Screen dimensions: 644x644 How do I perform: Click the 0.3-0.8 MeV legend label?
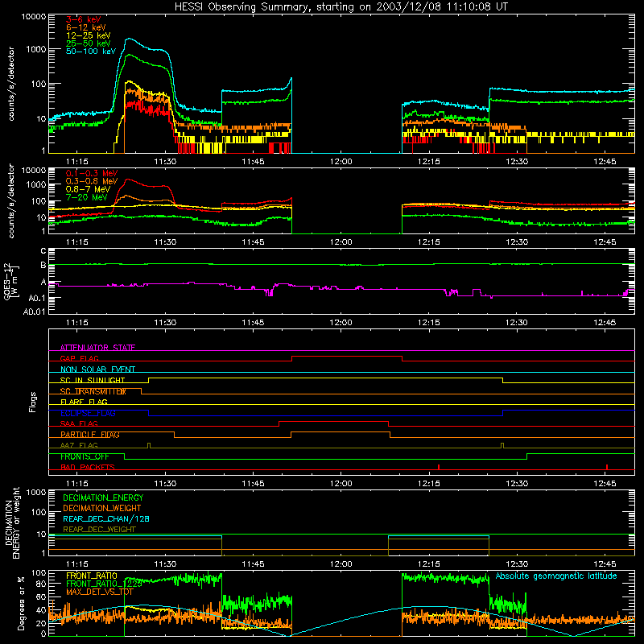point(92,181)
